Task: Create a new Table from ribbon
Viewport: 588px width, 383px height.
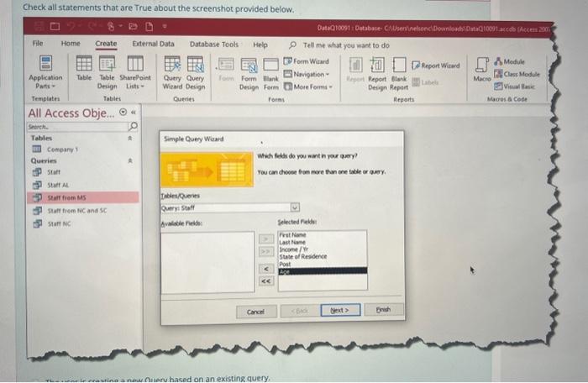Action: tap(84, 68)
